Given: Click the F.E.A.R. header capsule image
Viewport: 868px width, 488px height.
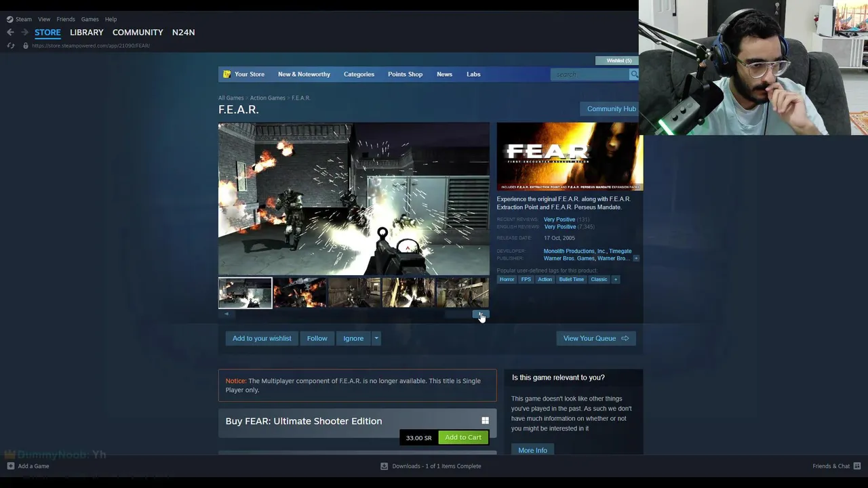Looking at the screenshot, I should pos(570,157).
